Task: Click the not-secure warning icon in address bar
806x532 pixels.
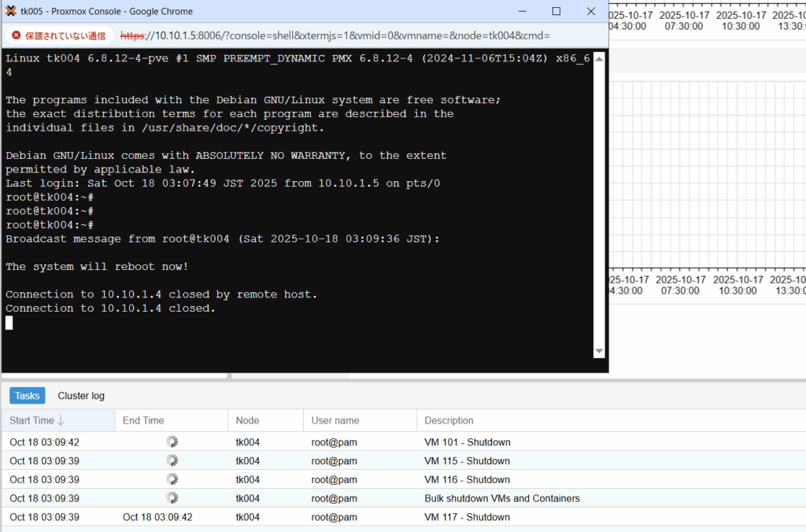Action: coord(16,36)
